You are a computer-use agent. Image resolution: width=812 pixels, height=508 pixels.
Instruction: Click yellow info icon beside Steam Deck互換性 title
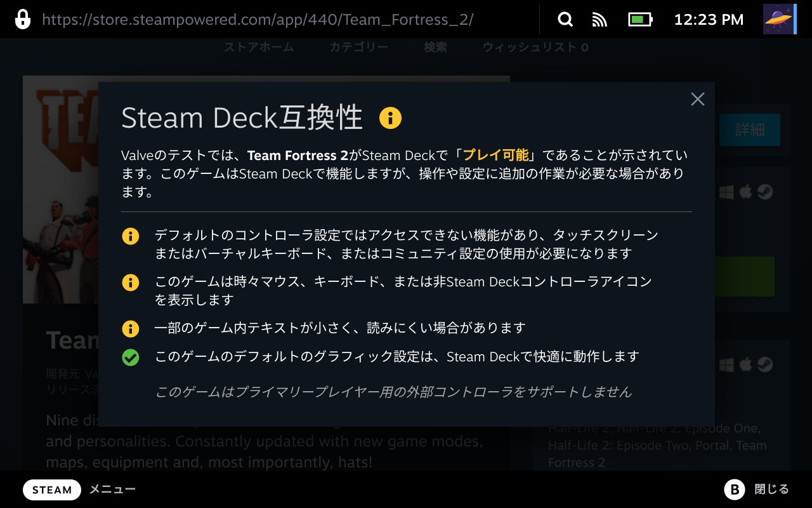[390, 117]
